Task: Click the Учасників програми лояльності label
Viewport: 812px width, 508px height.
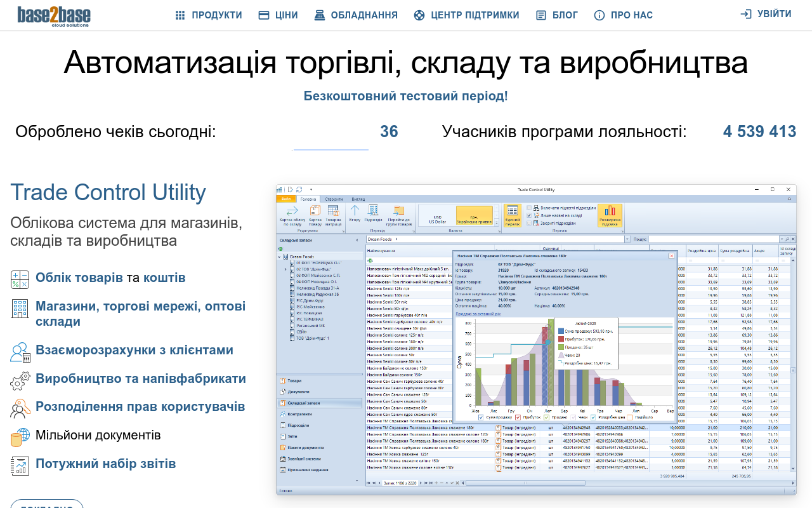Action: (564, 131)
